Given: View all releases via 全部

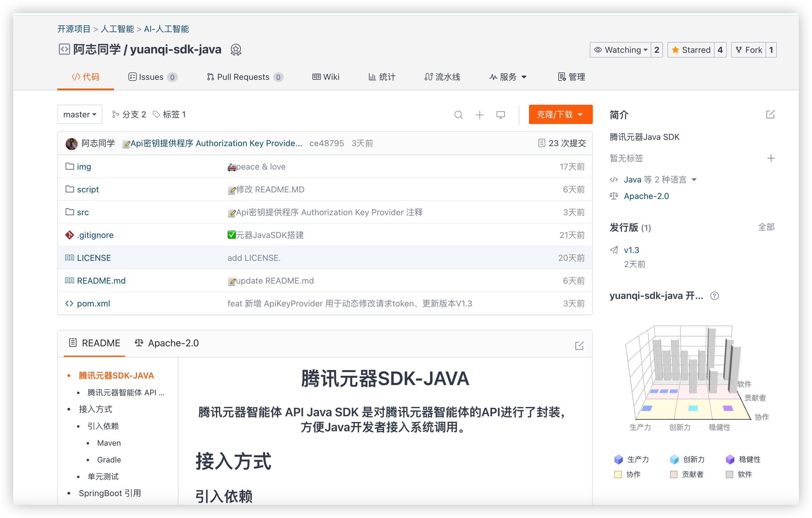Looking at the screenshot, I should 766,227.
